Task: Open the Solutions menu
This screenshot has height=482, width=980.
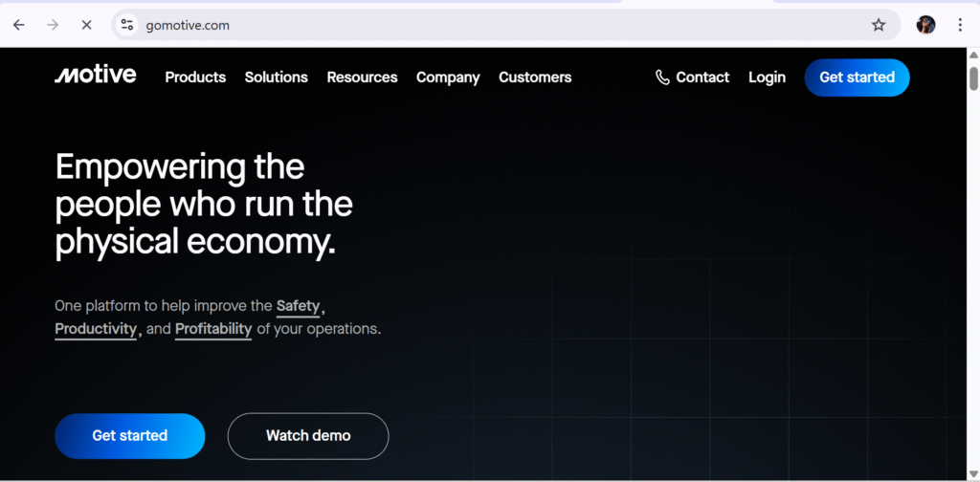Action: (x=277, y=77)
